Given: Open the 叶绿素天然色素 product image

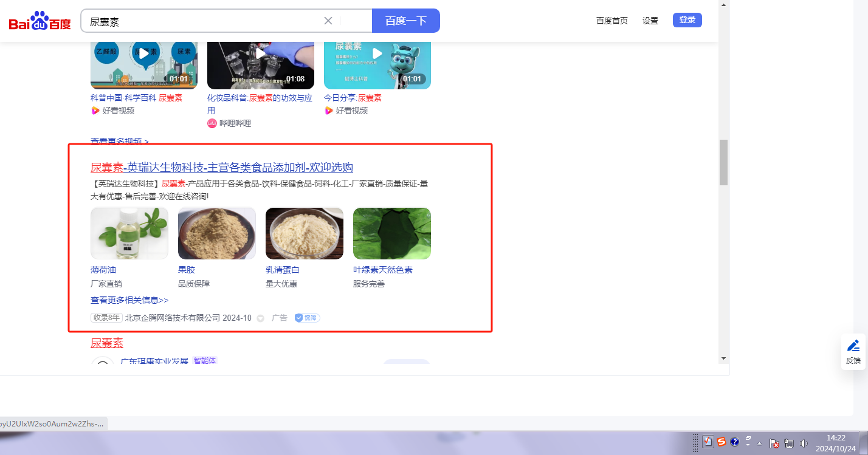Looking at the screenshot, I should click(x=392, y=234).
